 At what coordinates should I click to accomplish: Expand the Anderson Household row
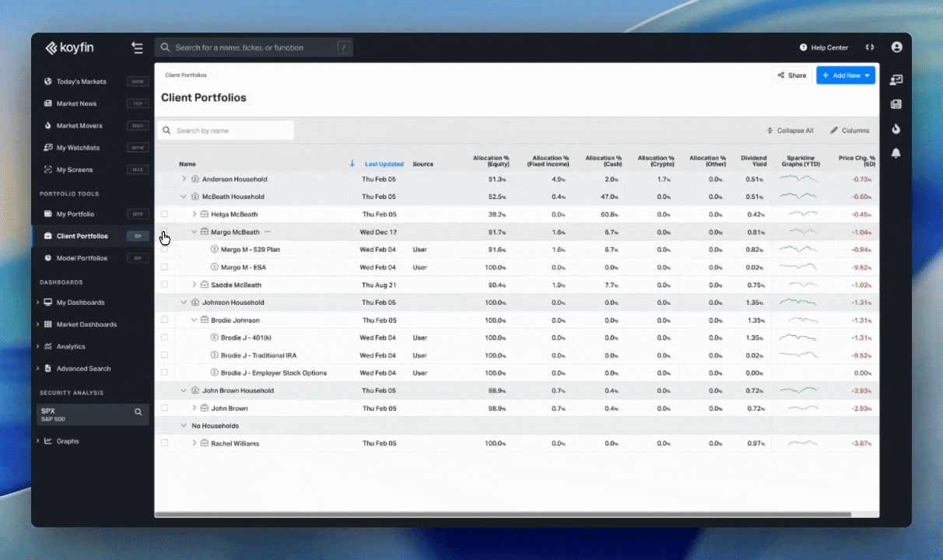(184, 179)
